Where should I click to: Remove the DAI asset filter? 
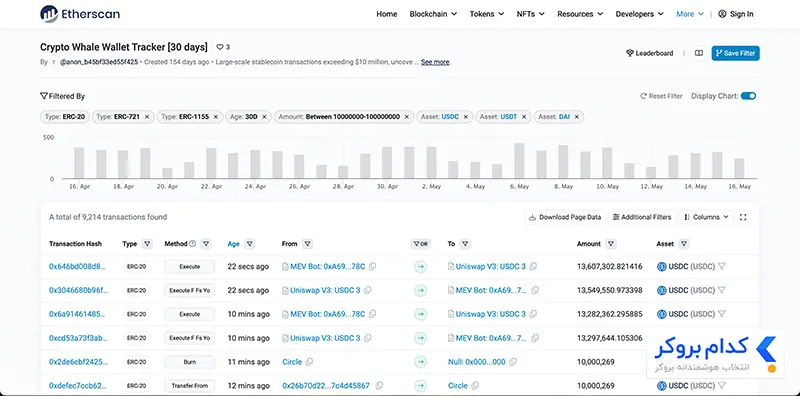(x=577, y=117)
